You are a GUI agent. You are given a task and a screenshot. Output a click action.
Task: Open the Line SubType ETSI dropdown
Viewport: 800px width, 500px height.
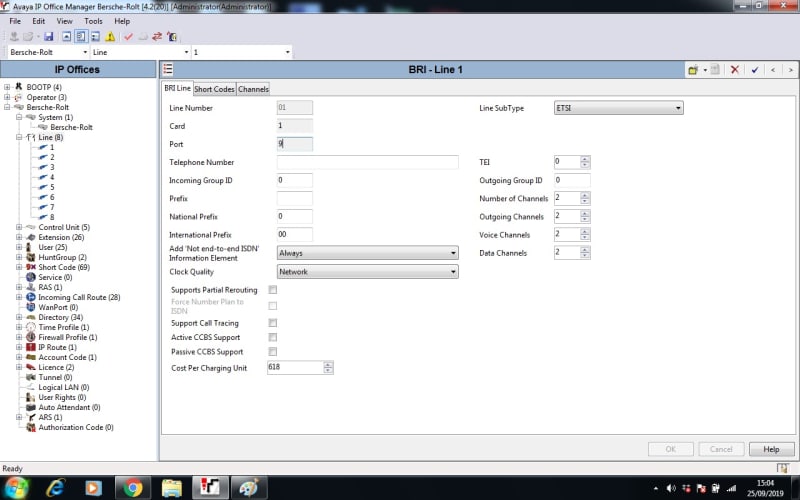[x=618, y=108]
